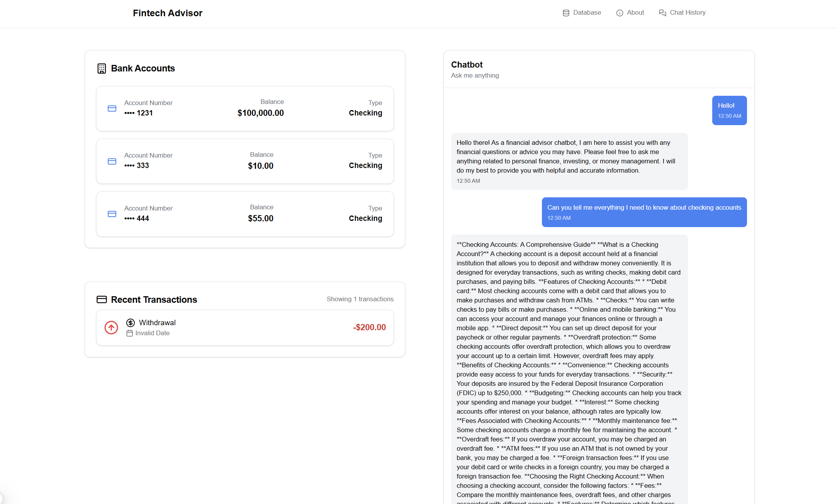Click the Fintech Advisor title

point(168,13)
